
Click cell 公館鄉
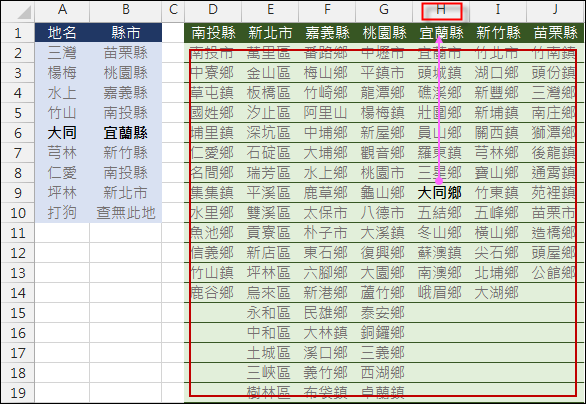(x=555, y=273)
